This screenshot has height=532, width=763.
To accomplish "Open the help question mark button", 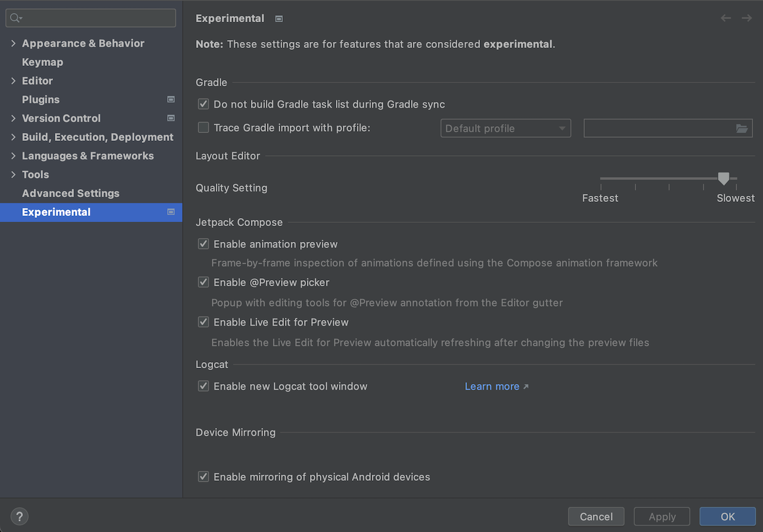I will (20, 517).
